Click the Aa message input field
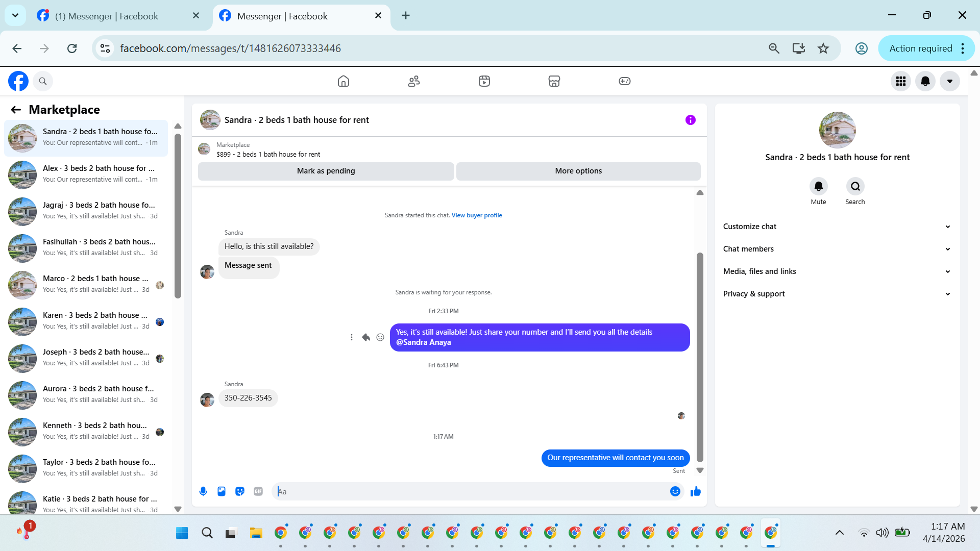Viewport: 980px width, 551px height. pyautogui.click(x=470, y=491)
